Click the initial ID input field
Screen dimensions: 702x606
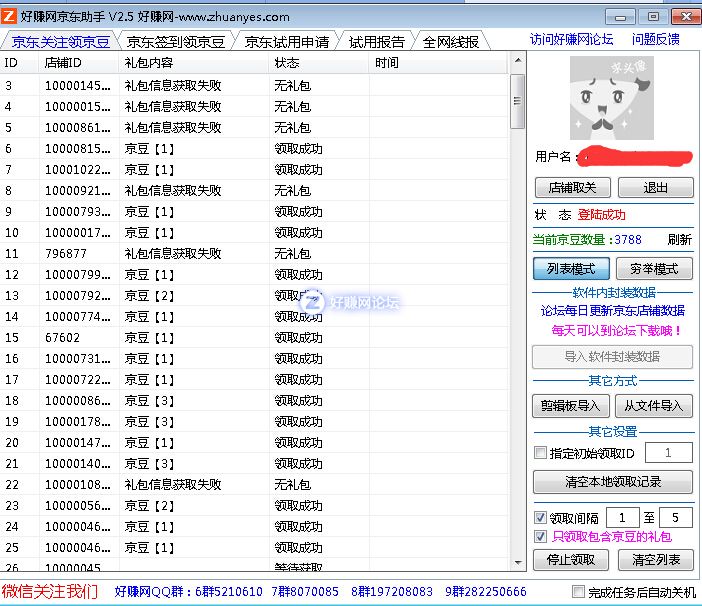[x=668, y=453]
